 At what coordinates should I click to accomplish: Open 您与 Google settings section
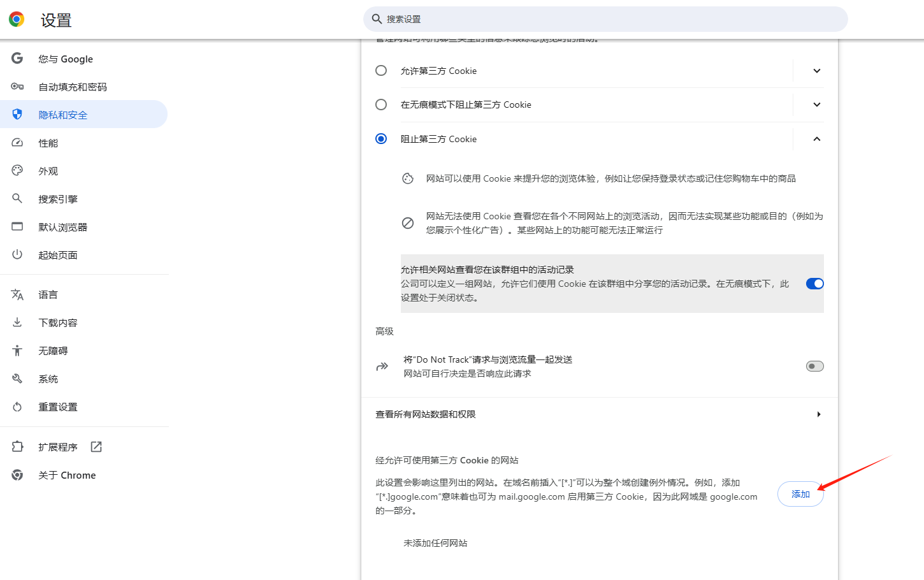83,59
